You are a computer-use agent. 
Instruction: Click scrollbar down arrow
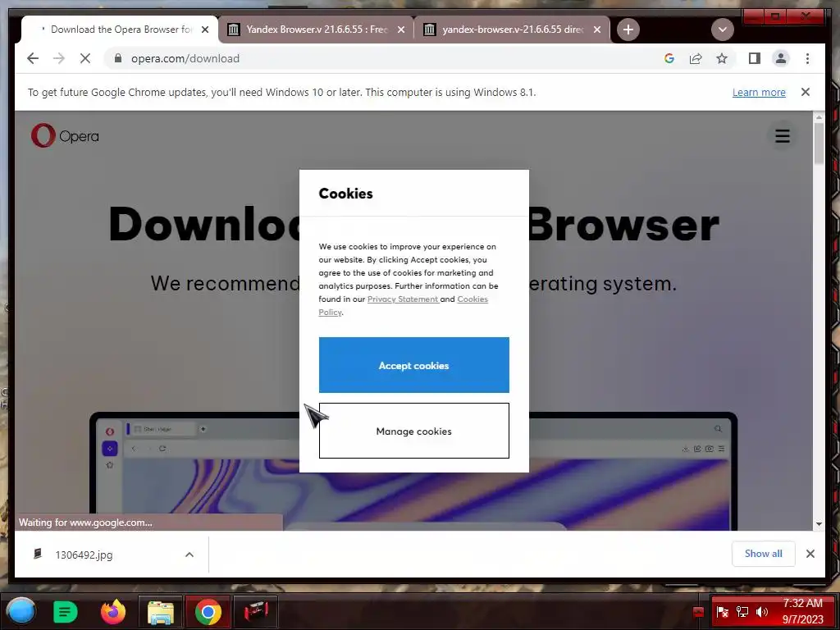coord(819,524)
